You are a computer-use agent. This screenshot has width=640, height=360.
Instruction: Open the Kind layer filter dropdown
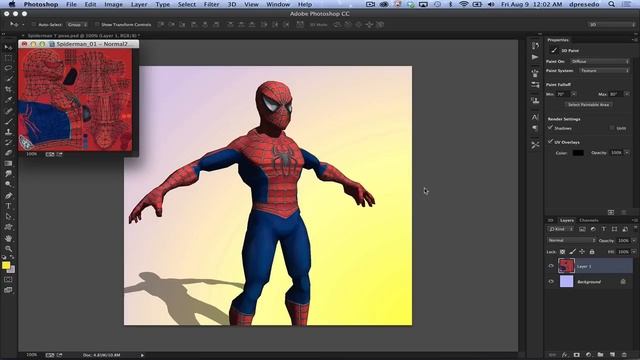561,229
